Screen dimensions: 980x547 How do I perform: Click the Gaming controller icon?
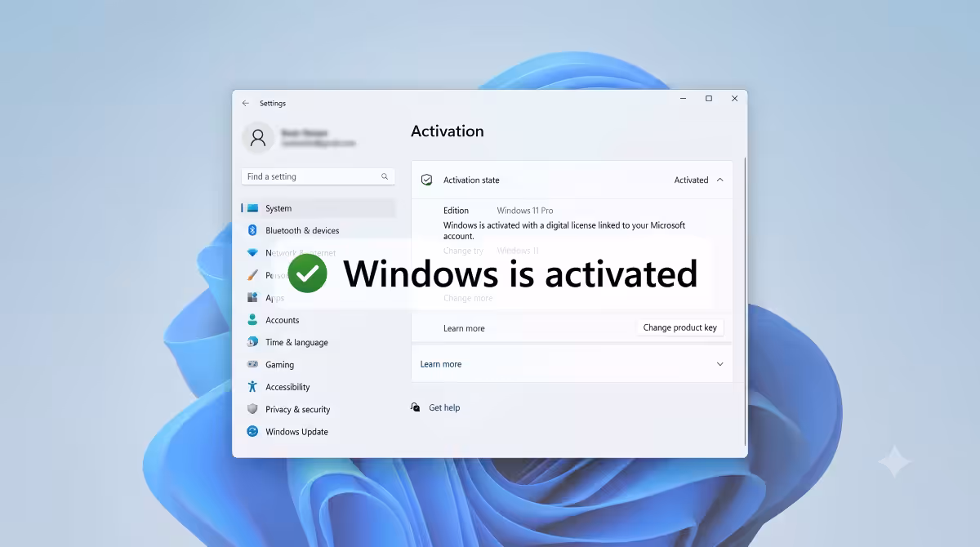coord(252,365)
